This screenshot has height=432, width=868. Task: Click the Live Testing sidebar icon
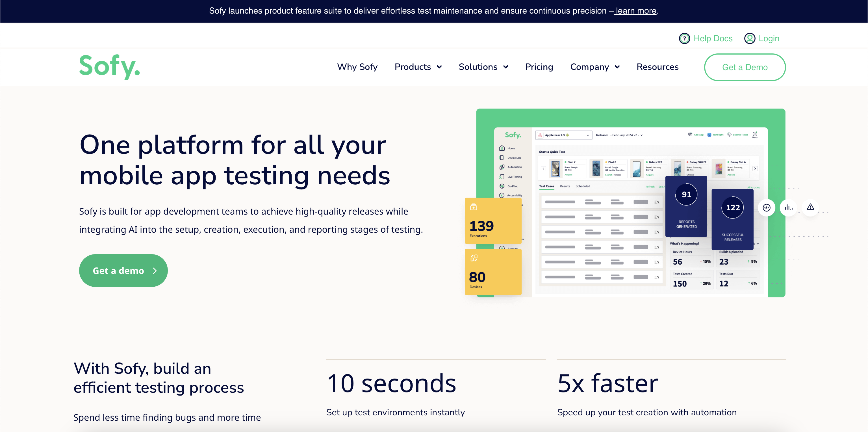[502, 177]
